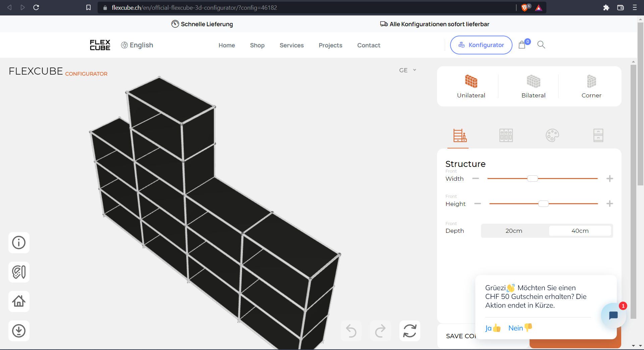This screenshot has width=644, height=350.
Task: Click the Konfigurator button
Action: coord(481,45)
